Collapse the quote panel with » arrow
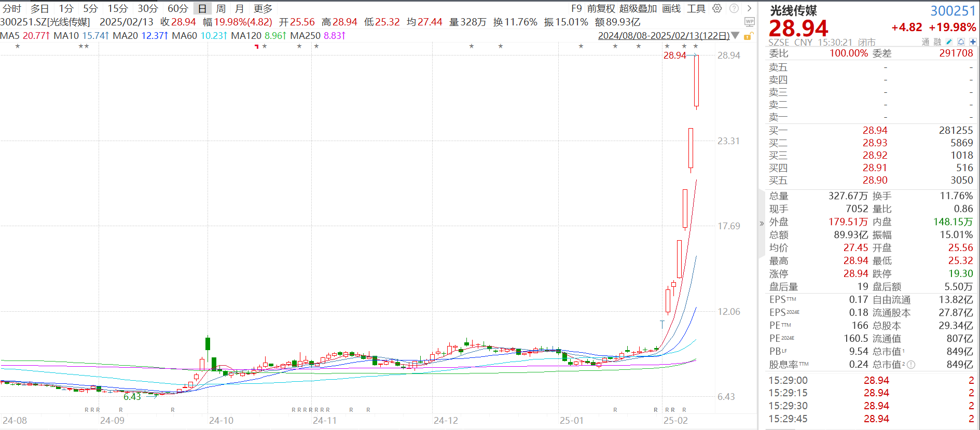 (762, 224)
